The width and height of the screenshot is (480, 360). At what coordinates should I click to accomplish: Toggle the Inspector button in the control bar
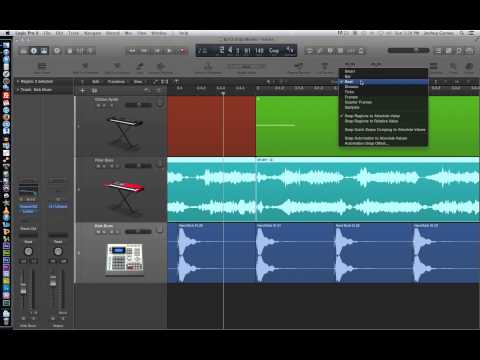[34, 51]
